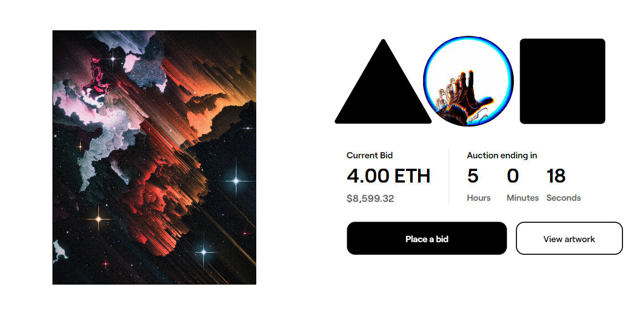
Task: Click the Auction ending in label
Action: click(502, 156)
